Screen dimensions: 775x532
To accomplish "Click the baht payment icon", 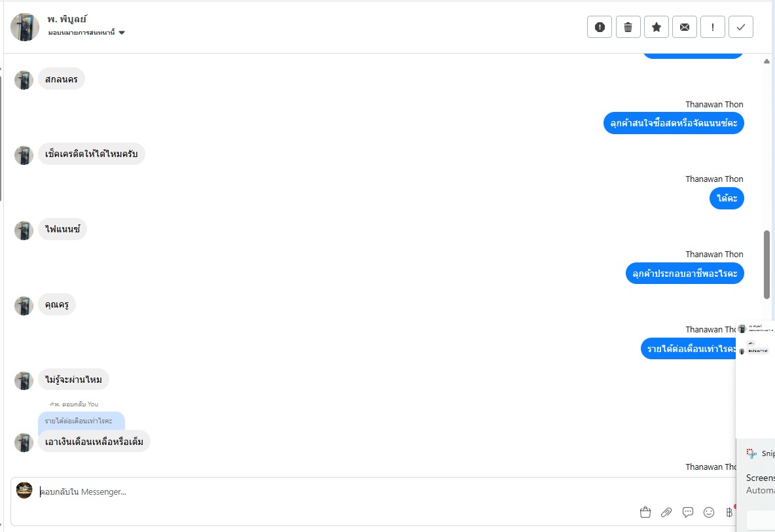I will [729, 512].
